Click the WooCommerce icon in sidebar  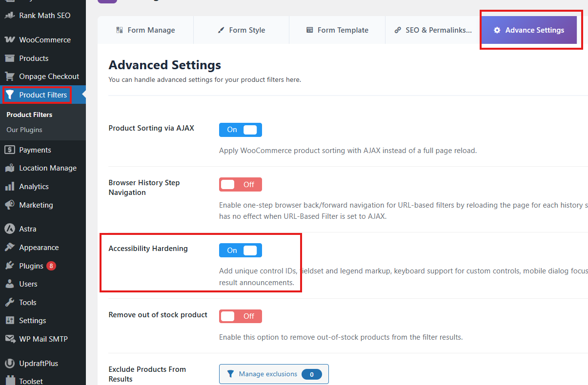coord(9,40)
